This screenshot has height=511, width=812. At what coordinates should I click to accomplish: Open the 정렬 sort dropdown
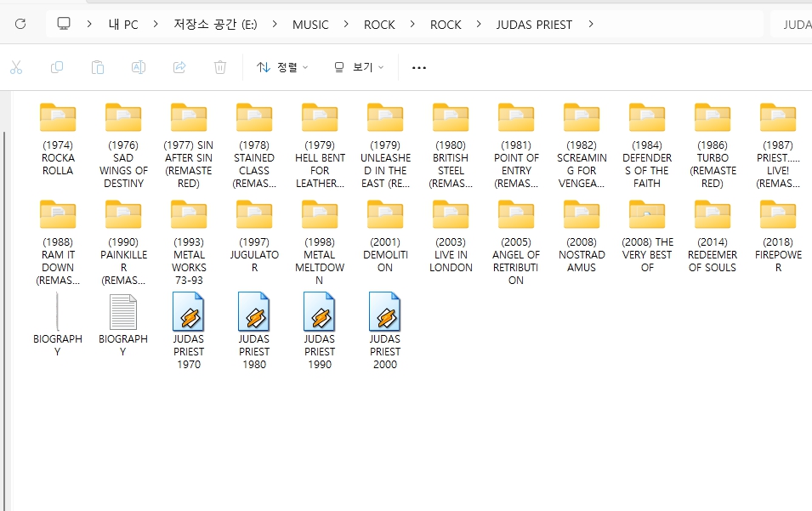click(x=282, y=67)
